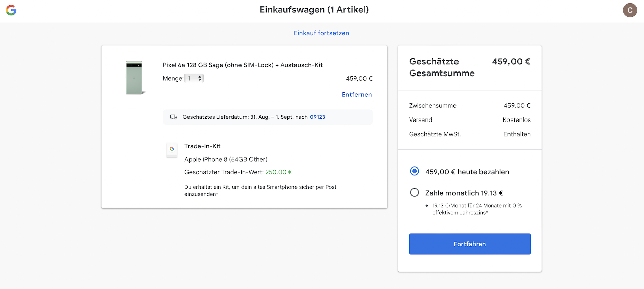The height and width of the screenshot is (289, 644).
Task: Click 'Einkaufswagen (1 Artikel)' title
Action: click(314, 10)
